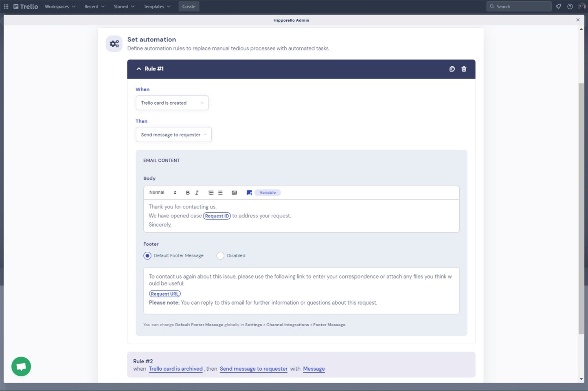Click the scrollbar up arrow

click(581, 29)
